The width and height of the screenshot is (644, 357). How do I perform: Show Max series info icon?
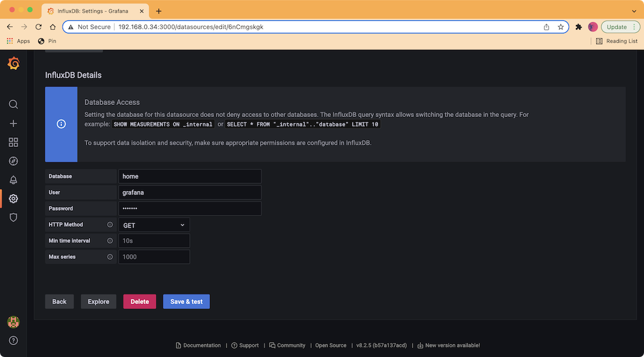[x=110, y=257]
